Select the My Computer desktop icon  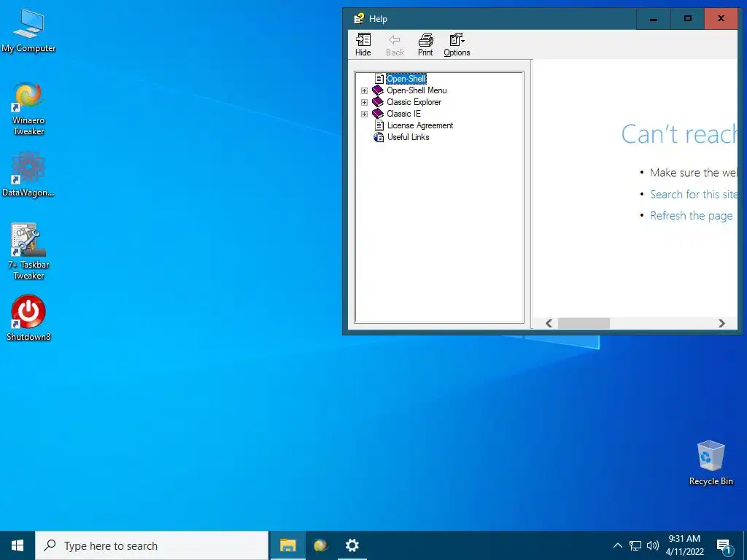click(x=28, y=31)
